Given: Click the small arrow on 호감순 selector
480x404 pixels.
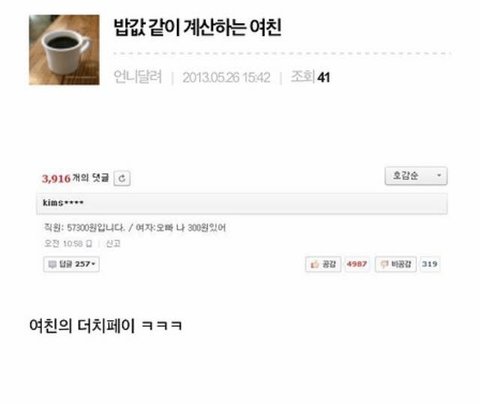Looking at the screenshot, I should pyautogui.click(x=439, y=175).
